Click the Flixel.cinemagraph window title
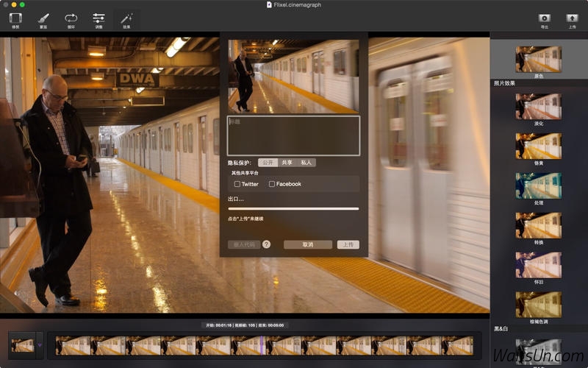The image size is (588, 368). point(298,4)
